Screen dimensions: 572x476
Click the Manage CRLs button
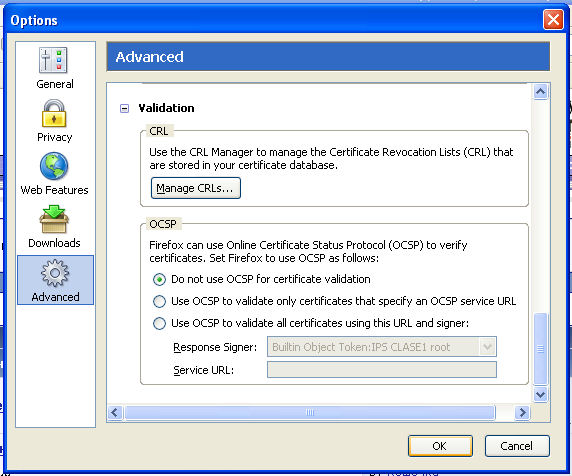tap(196, 188)
